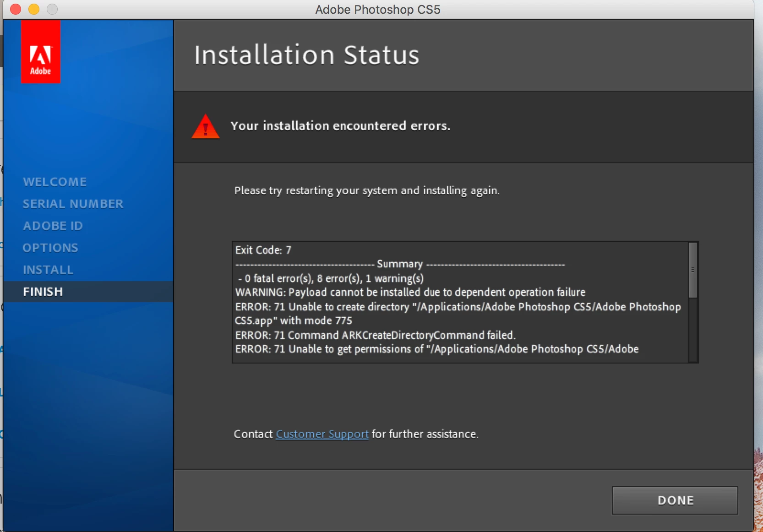Click the WARNING payload failure line

coord(410,292)
